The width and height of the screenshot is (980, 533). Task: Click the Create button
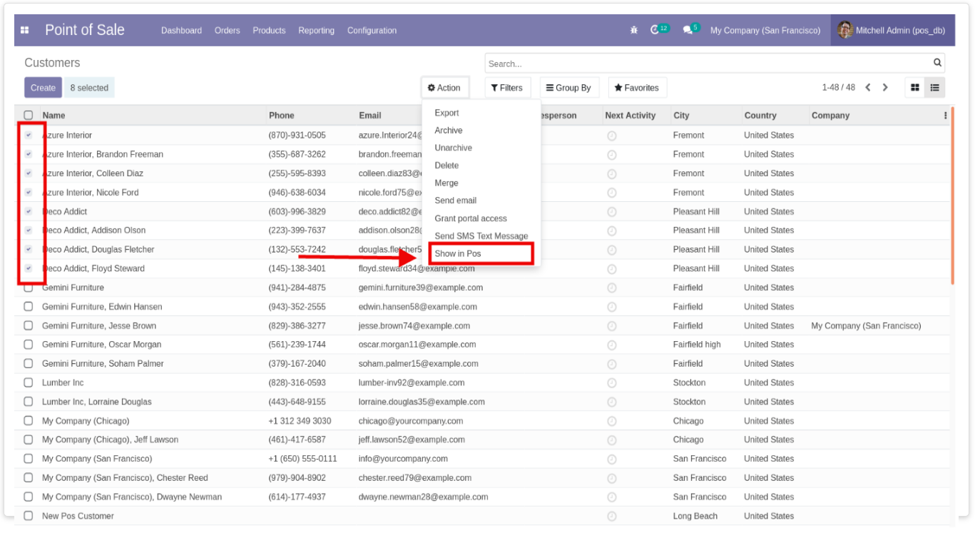pyautogui.click(x=43, y=88)
